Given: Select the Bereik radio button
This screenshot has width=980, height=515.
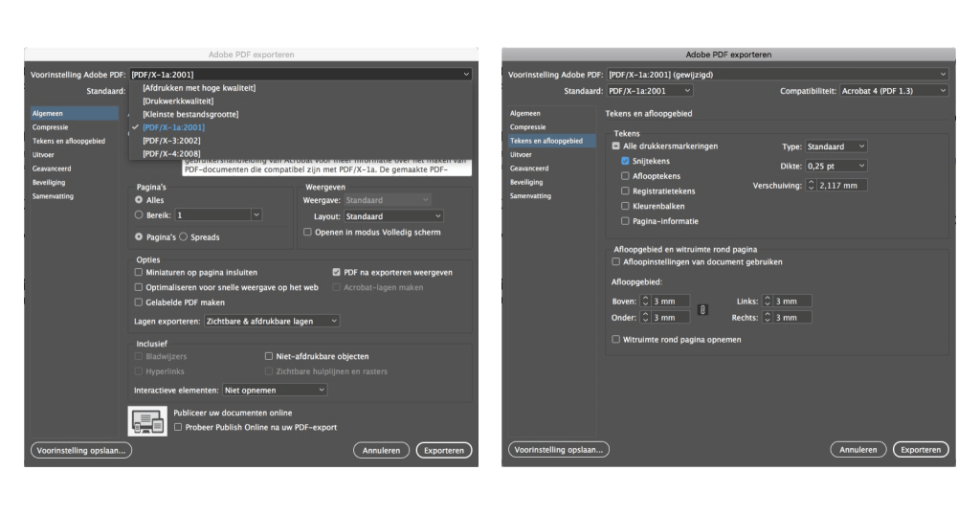Looking at the screenshot, I should tap(139, 215).
